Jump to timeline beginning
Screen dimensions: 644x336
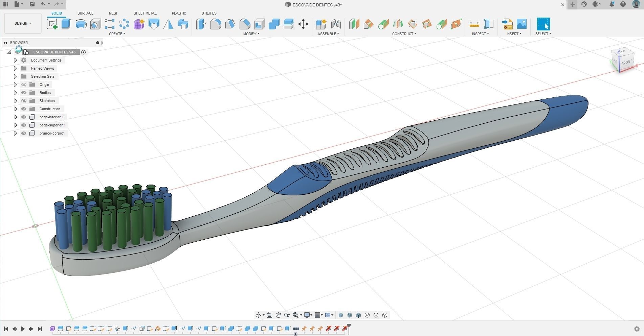tap(6, 329)
